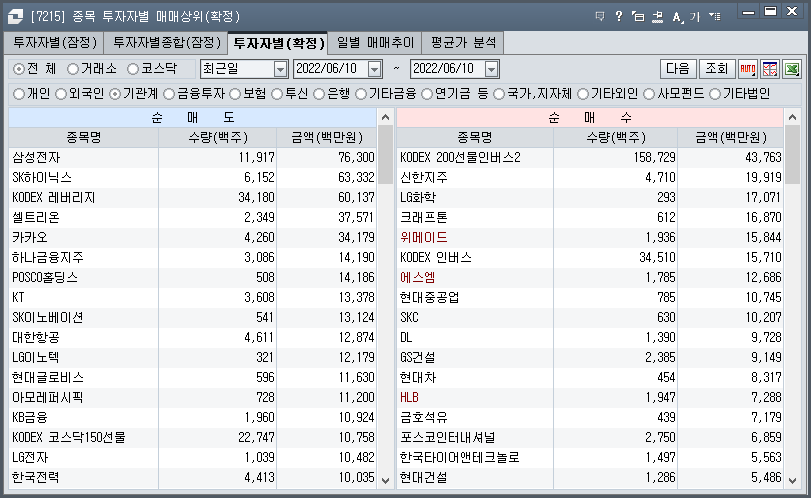Click the application logo icon in title bar
Image resolution: width=811 pixels, height=498 pixels.
15,17
